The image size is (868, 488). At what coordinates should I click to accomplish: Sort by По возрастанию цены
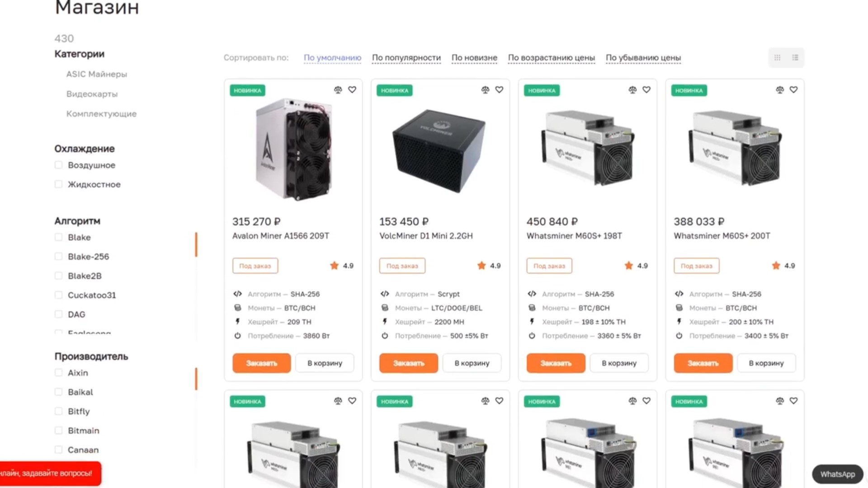tap(552, 58)
